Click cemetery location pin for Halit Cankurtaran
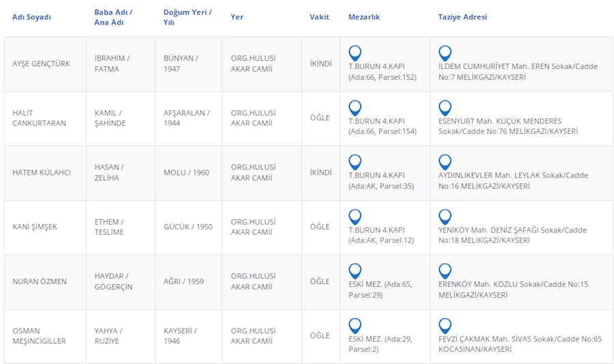This screenshot has width=614, height=364. tap(355, 107)
